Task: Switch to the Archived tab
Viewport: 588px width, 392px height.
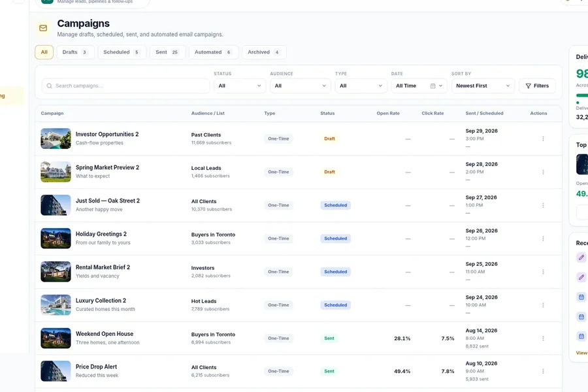Action: [x=264, y=52]
